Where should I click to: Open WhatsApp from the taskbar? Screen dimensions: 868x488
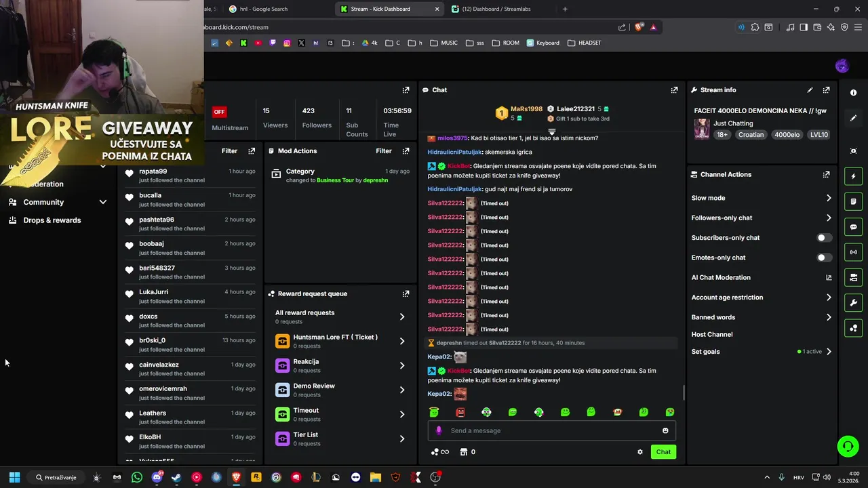point(137,477)
